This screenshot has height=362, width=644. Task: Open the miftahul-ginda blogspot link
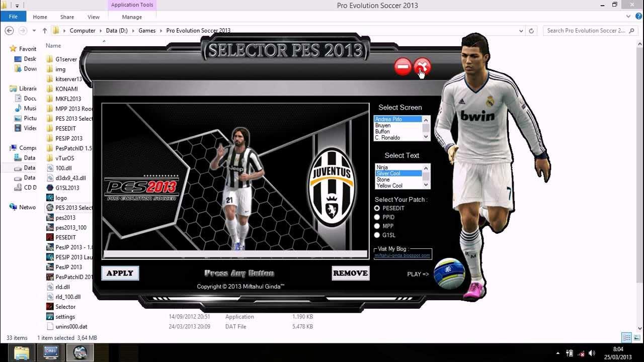tap(403, 255)
